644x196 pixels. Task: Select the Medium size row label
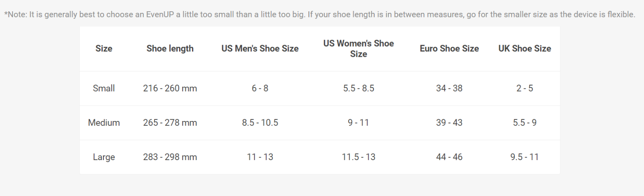[x=104, y=123]
